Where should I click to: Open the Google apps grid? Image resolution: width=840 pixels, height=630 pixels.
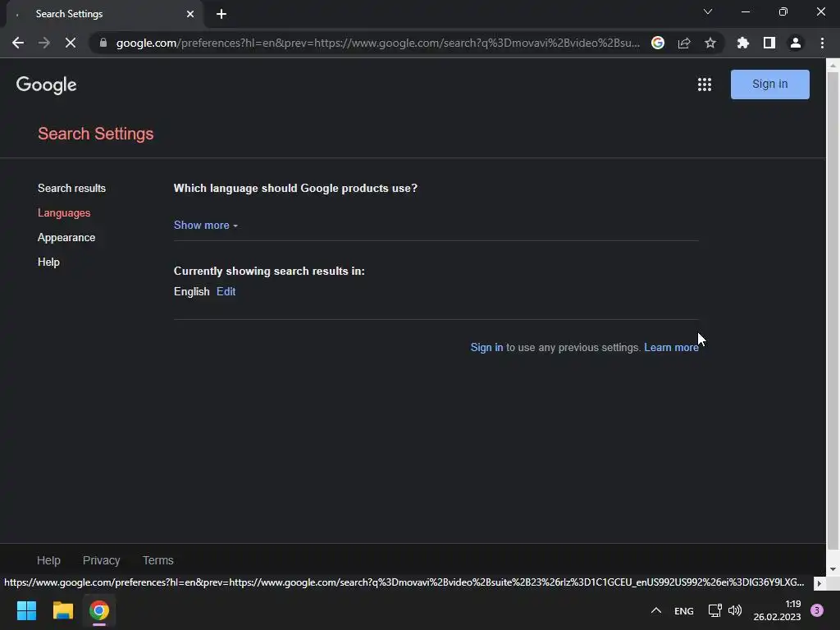pyautogui.click(x=705, y=84)
